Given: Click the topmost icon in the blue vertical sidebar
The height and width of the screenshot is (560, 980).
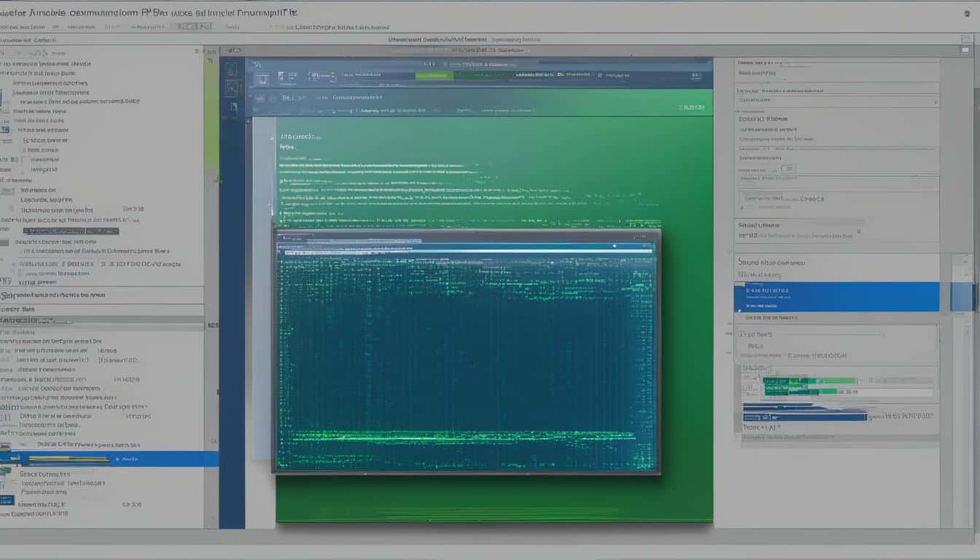Looking at the screenshot, I should [232, 69].
